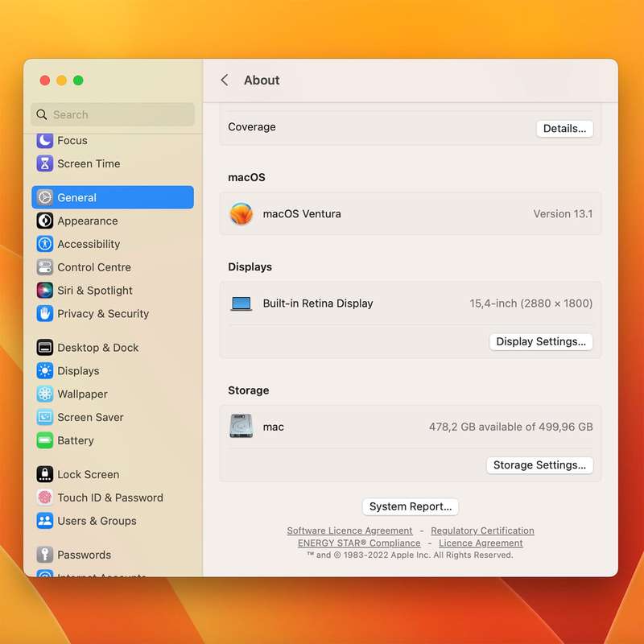Click the 'Displays' label in sidebar
Viewport: 644px width, 644px height.
coord(78,371)
